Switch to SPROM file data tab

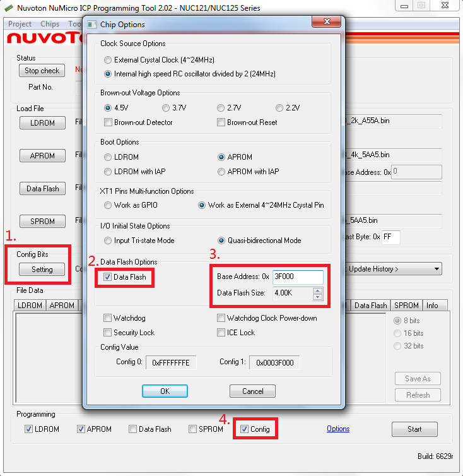click(406, 305)
